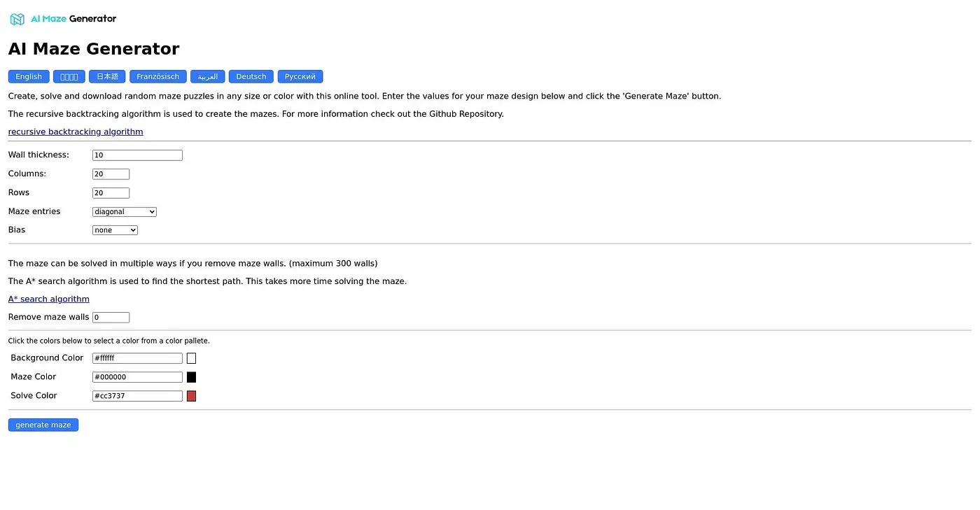Click the generate maze button
The width and height of the screenshot is (980, 510).
point(43,425)
